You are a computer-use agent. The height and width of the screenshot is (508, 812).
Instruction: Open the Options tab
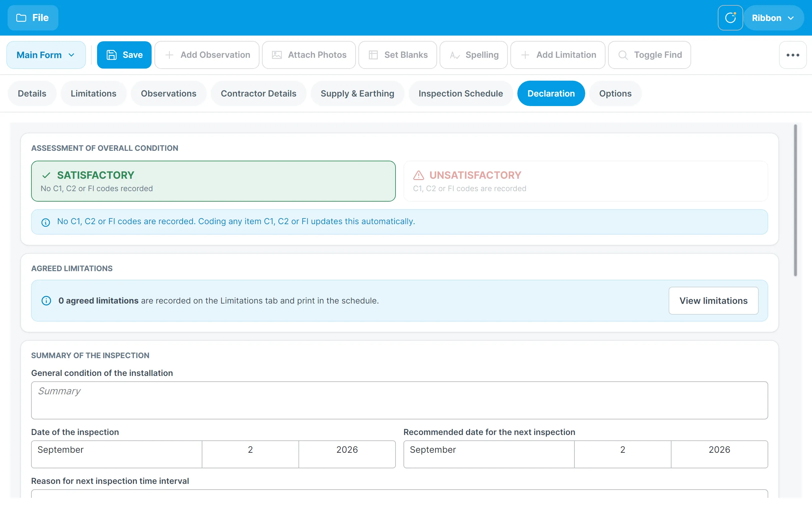pyautogui.click(x=615, y=93)
